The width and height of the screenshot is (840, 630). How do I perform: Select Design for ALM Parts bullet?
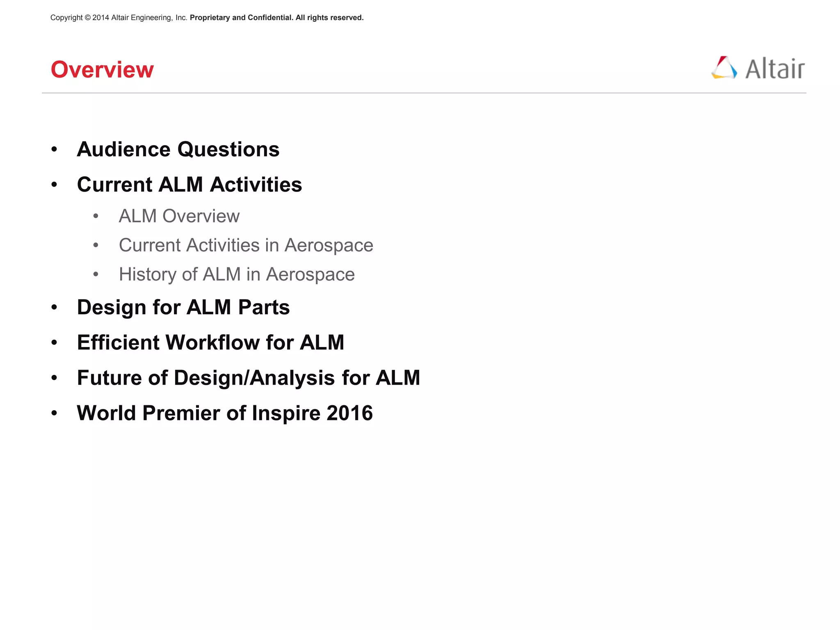183,307
